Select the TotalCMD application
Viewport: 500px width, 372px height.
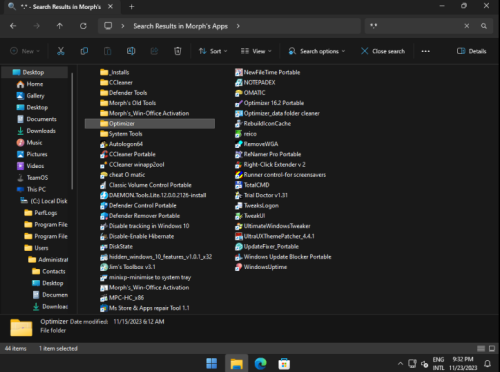coord(252,185)
